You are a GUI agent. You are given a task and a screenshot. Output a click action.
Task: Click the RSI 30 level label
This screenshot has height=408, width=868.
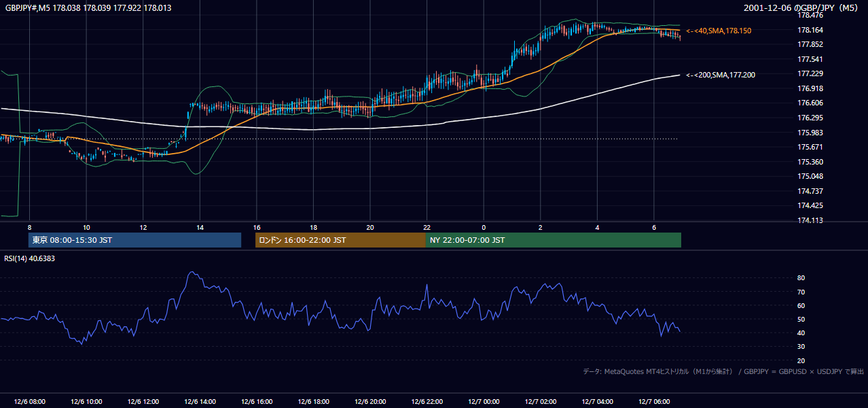coord(801,347)
